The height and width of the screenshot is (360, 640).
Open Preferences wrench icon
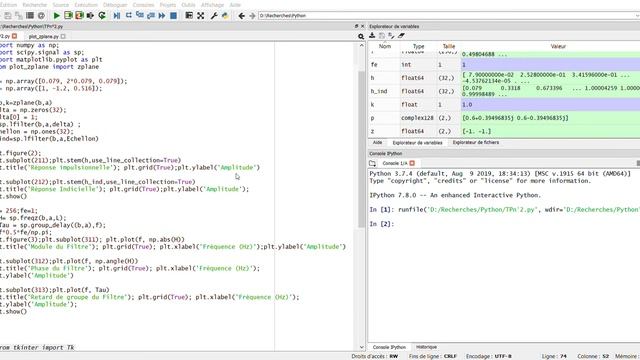click(x=213, y=16)
